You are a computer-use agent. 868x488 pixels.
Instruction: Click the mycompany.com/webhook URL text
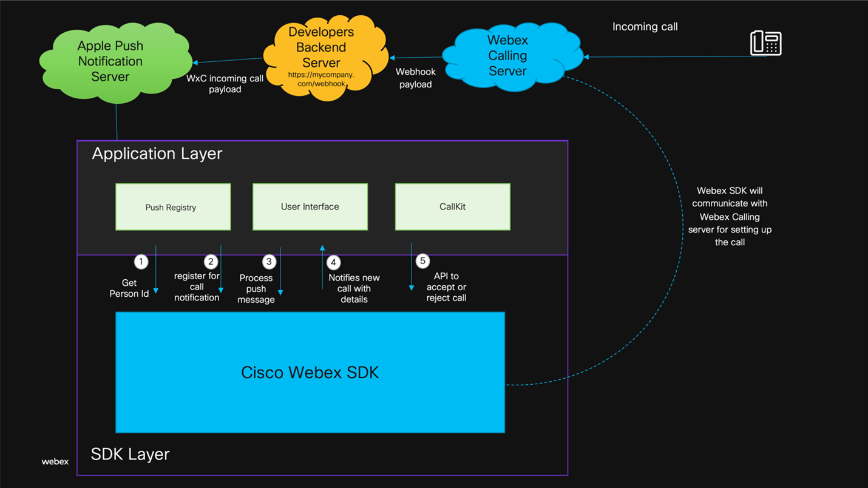point(321,80)
